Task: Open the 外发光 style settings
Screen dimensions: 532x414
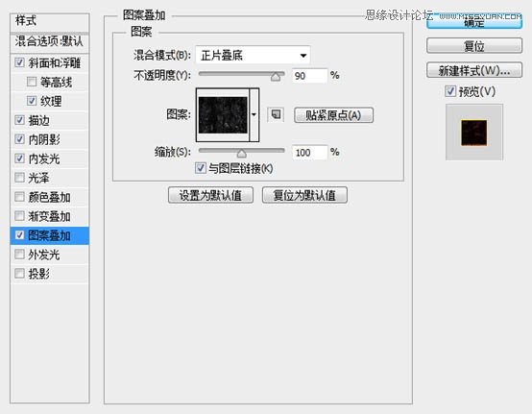Action: (44, 255)
